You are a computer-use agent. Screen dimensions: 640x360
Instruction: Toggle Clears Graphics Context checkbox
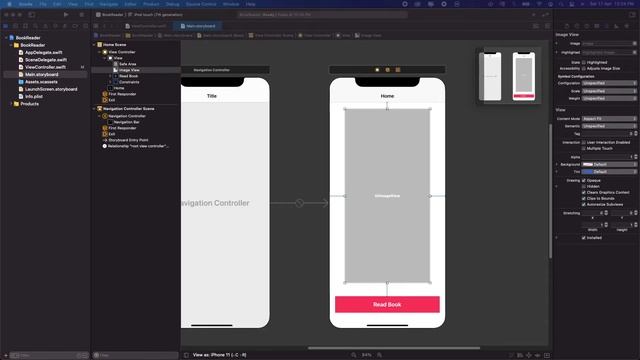point(584,192)
